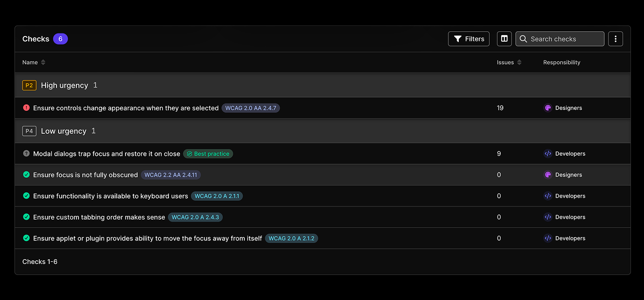Image resolution: width=644 pixels, height=300 pixels.
Task: Click green check icon for applet or plugin check
Action: 26,238
